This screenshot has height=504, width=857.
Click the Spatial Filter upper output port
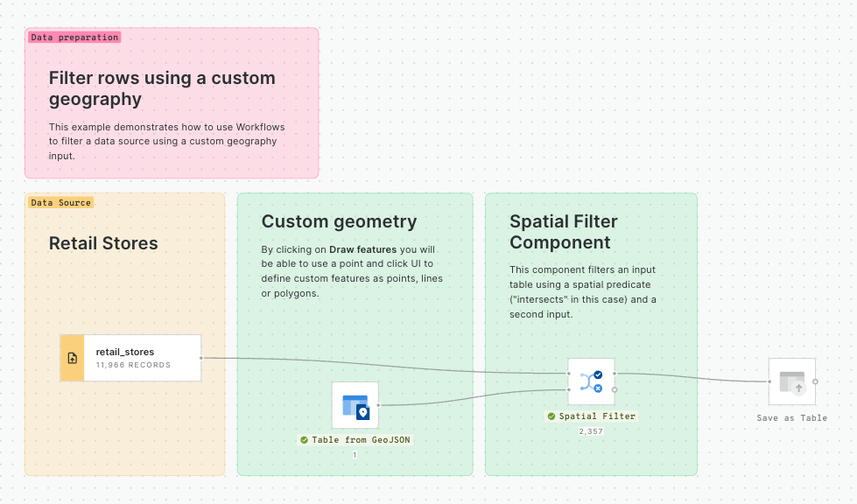click(x=615, y=374)
